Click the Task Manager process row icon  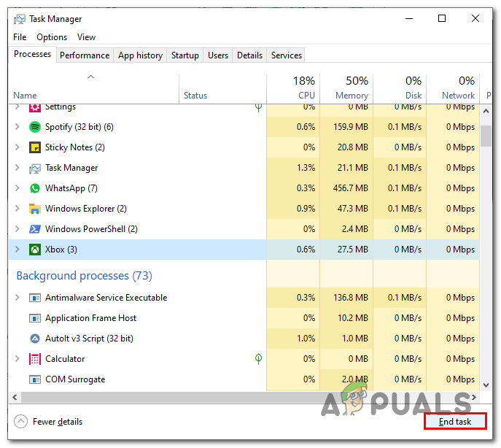[x=35, y=168]
